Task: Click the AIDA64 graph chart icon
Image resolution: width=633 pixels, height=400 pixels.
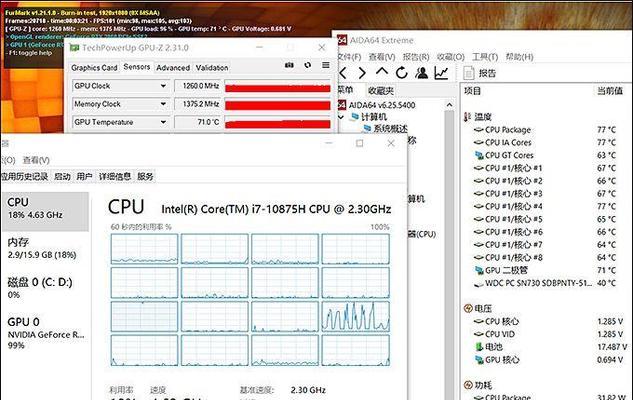Action: click(x=441, y=73)
